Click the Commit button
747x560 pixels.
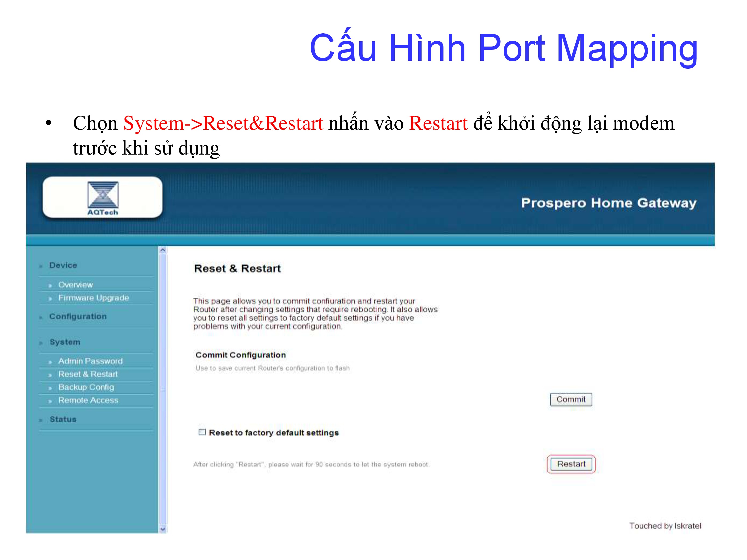coord(571,399)
